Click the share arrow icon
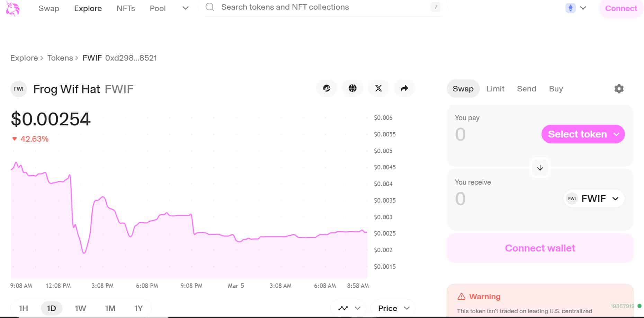The image size is (644, 318). tap(404, 88)
